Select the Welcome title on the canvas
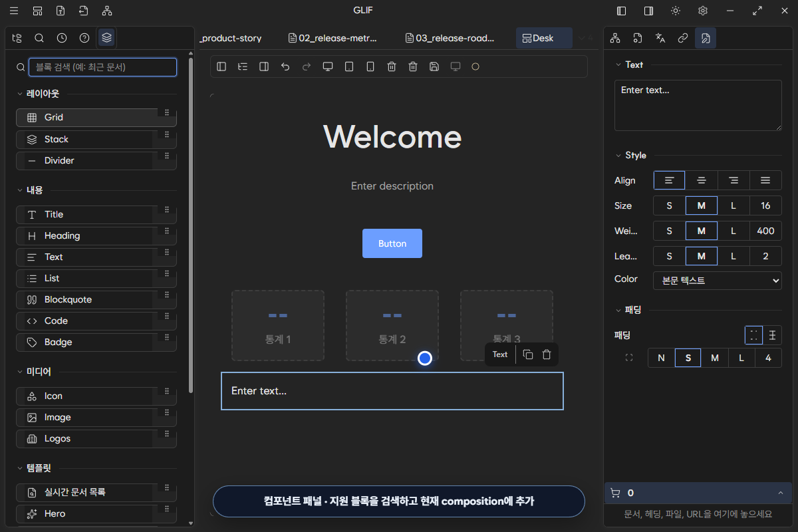 (x=392, y=137)
